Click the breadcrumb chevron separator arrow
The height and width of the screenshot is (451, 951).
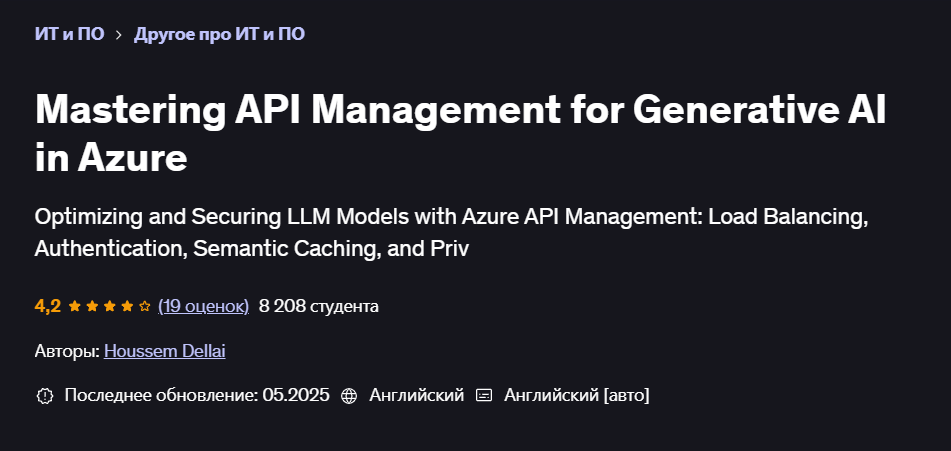pyautogui.click(x=119, y=35)
